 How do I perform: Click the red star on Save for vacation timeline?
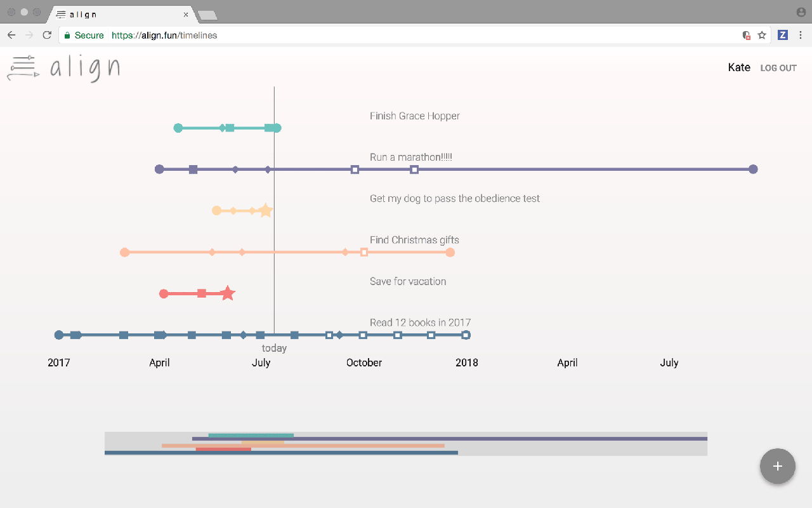(x=228, y=293)
